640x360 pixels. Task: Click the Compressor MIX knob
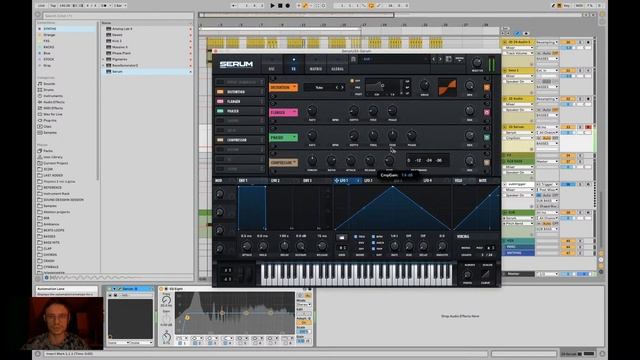tap(469, 160)
